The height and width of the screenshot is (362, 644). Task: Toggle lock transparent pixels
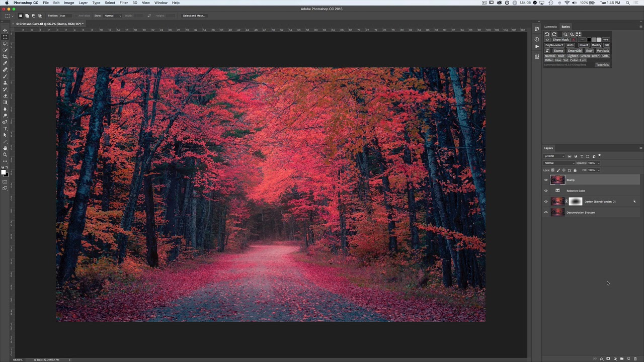(553, 170)
